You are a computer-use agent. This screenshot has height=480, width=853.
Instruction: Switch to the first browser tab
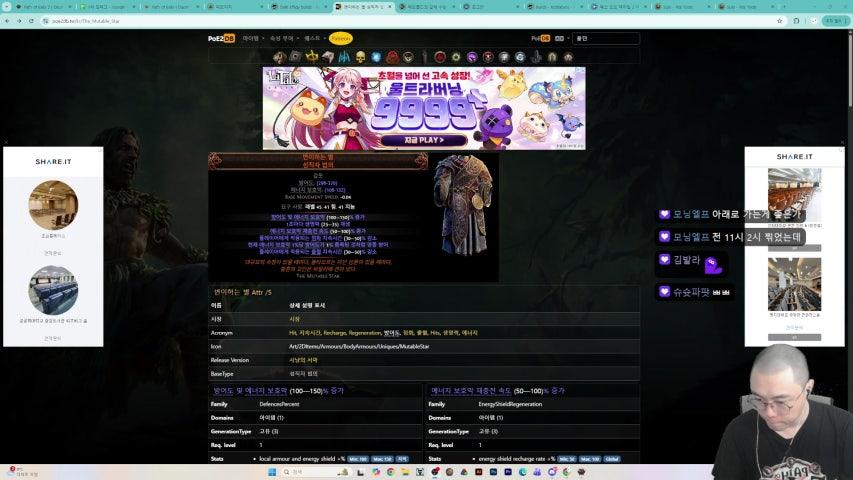(x=44, y=7)
